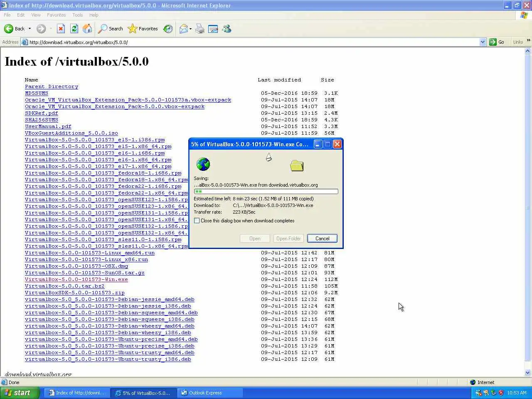Screen dimensions: 532x399
Task: Click the globe icon in download dialog
Action: [x=203, y=164]
